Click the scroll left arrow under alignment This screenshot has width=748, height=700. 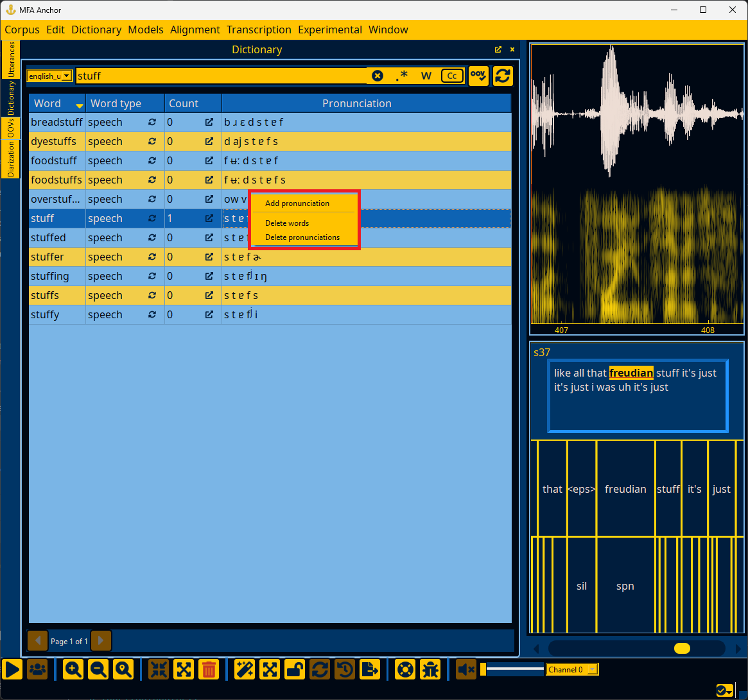point(536,649)
